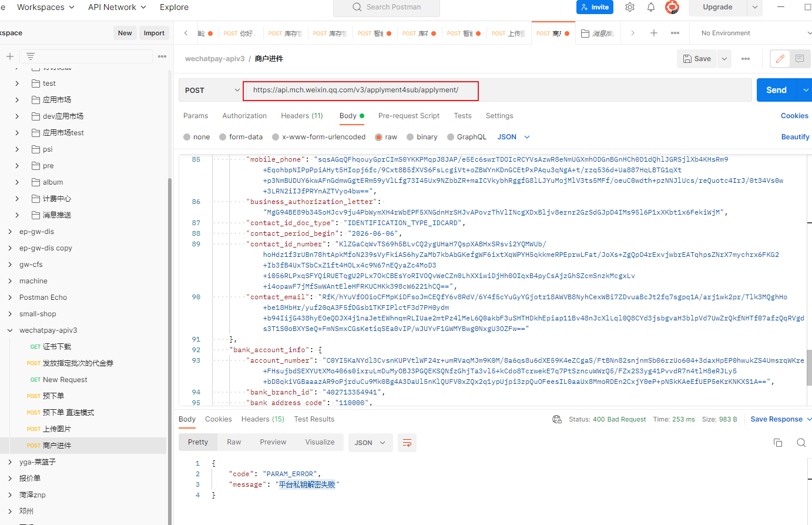The width and height of the screenshot is (812, 525).
Task: Switch response view to Raw
Action: pyautogui.click(x=234, y=442)
